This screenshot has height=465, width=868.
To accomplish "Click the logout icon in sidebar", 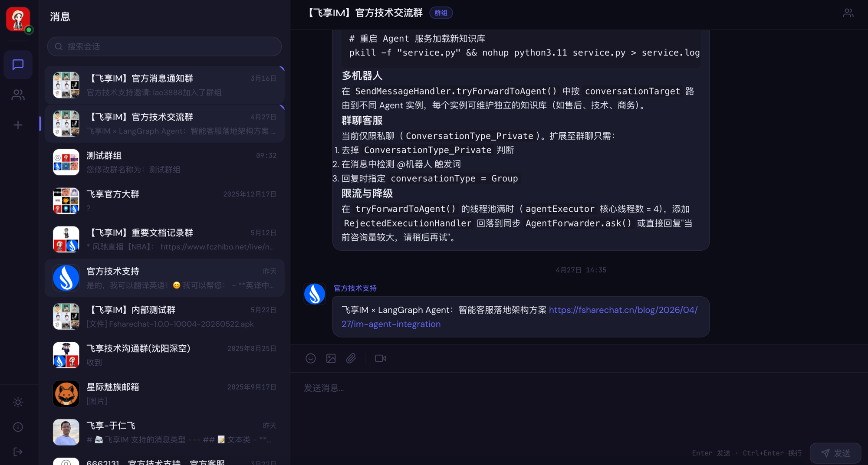I will click(18, 452).
